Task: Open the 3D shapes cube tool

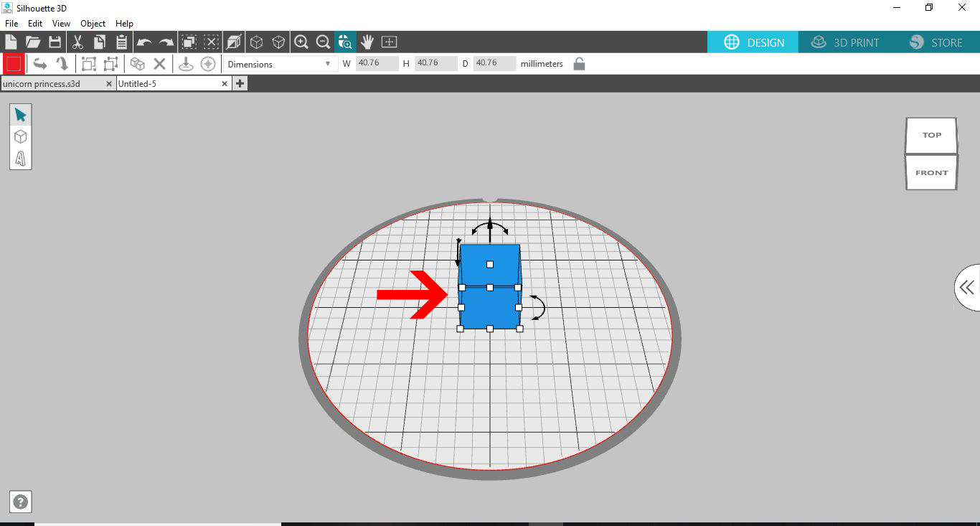Action: [x=20, y=136]
